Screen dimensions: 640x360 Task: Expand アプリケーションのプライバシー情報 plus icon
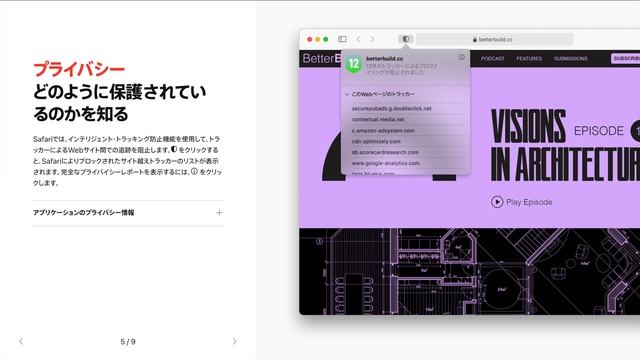click(219, 213)
